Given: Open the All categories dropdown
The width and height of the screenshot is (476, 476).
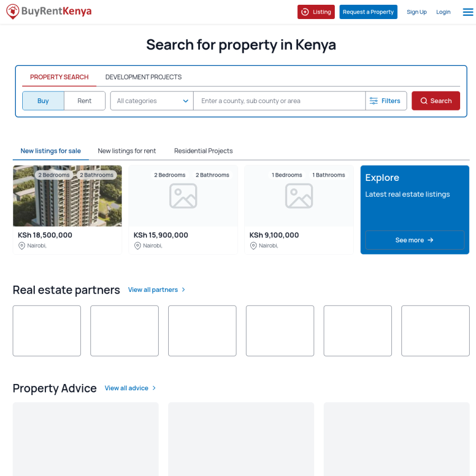Looking at the screenshot, I should point(152,101).
